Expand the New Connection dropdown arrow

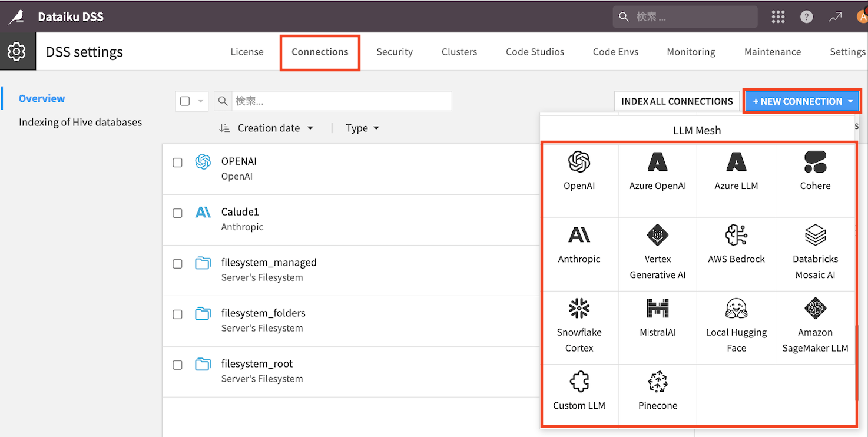click(x=851, y=101)
